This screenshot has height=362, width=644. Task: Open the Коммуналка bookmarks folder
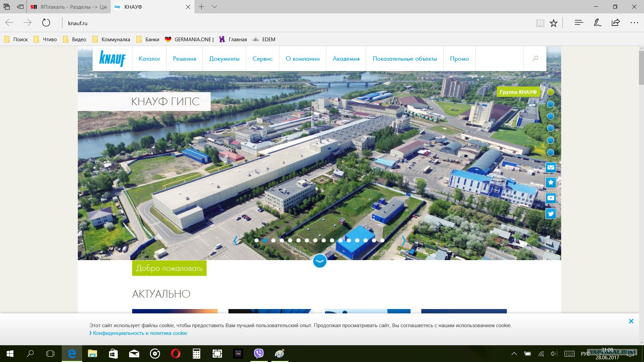click(111, 39)
